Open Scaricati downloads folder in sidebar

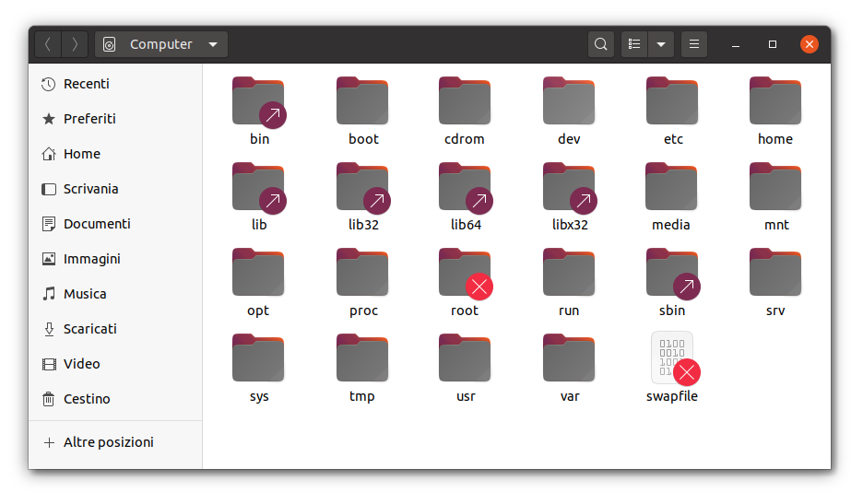89,329
